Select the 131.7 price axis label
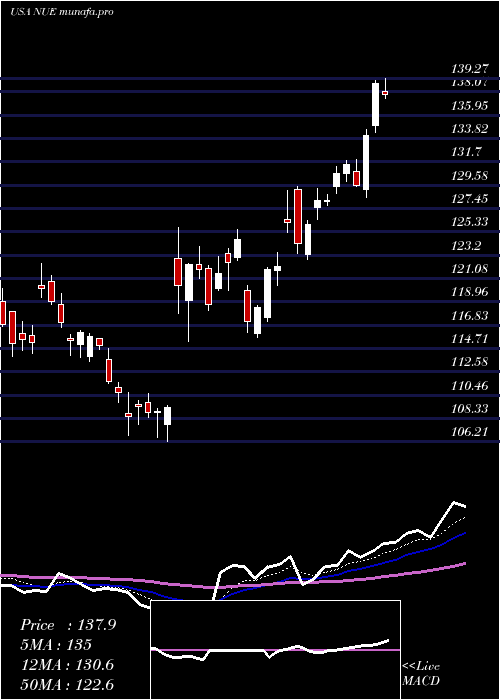 coord(467,152)
